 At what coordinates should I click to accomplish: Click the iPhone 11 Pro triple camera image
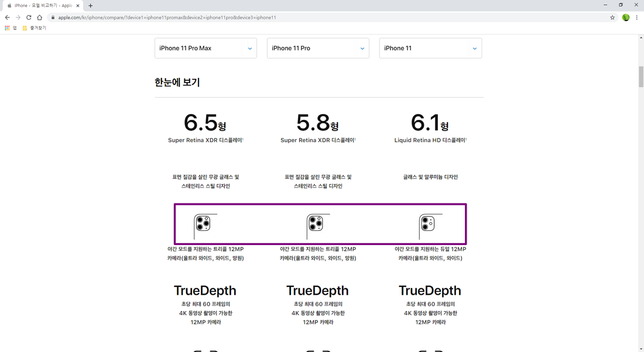(x=318, y=226)
